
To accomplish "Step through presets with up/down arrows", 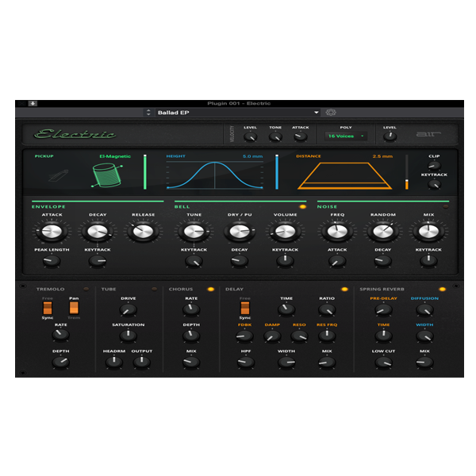I will coord(148,113).
